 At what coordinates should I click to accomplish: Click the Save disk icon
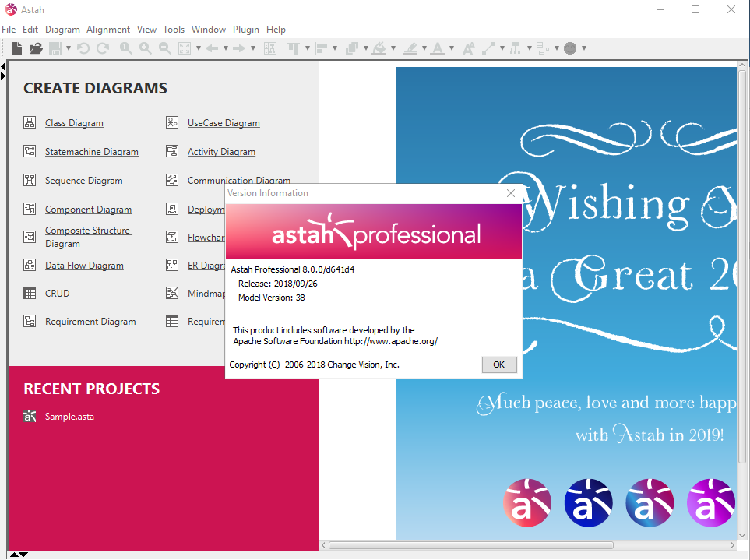(x=55, y=48)
